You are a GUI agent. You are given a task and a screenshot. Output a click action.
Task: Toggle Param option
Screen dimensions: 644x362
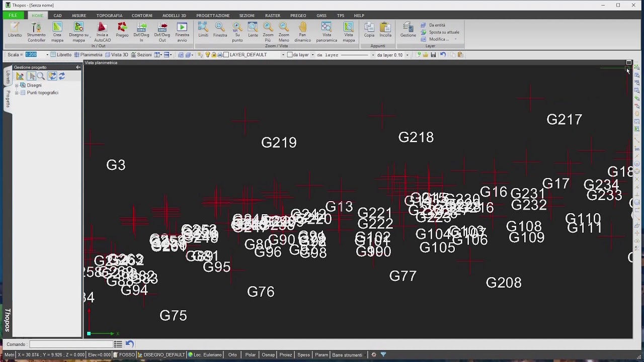click(x=321, y=354)
